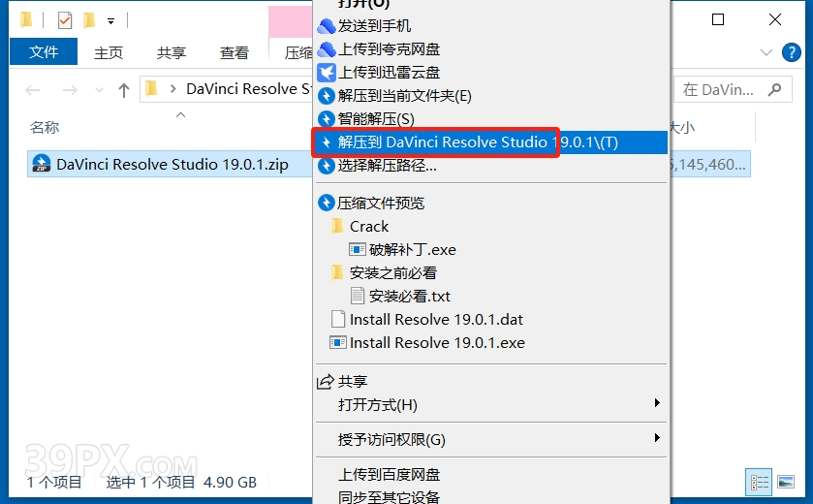Click the search magnifier icon
Screen dimensions: 813x504
(x=774, y=90)
